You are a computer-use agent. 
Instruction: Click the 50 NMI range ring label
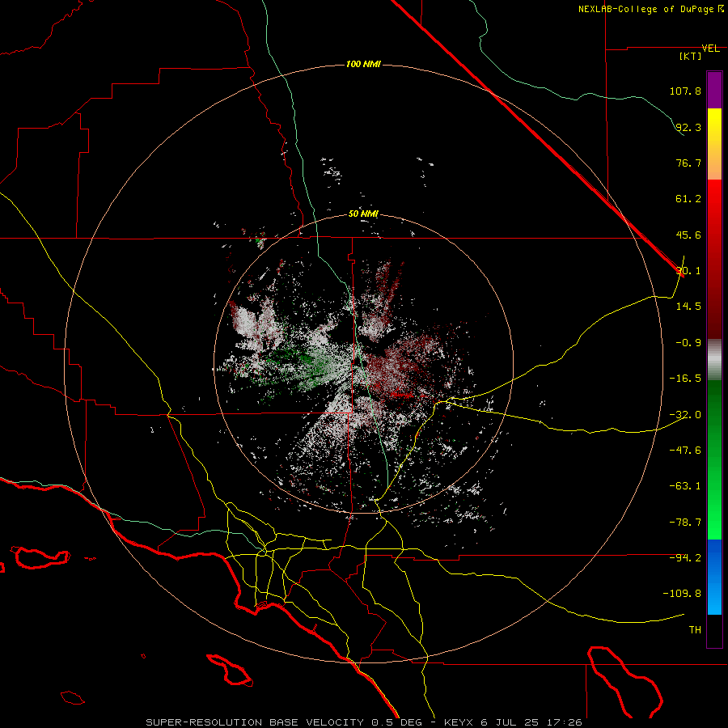(x=363, y=214)
